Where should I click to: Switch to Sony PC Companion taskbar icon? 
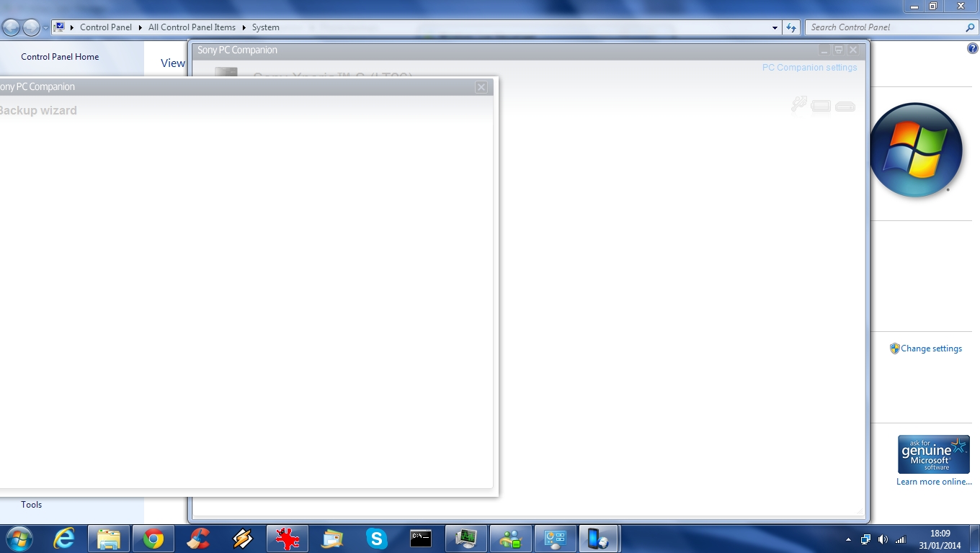pos(599,539)
